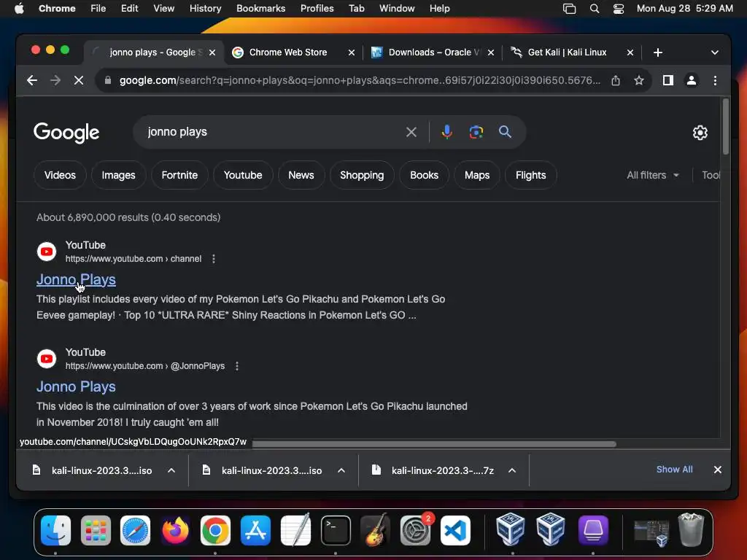The image size is (747, 560).
Task: Filter results by Flights
Action: [531, 175]
